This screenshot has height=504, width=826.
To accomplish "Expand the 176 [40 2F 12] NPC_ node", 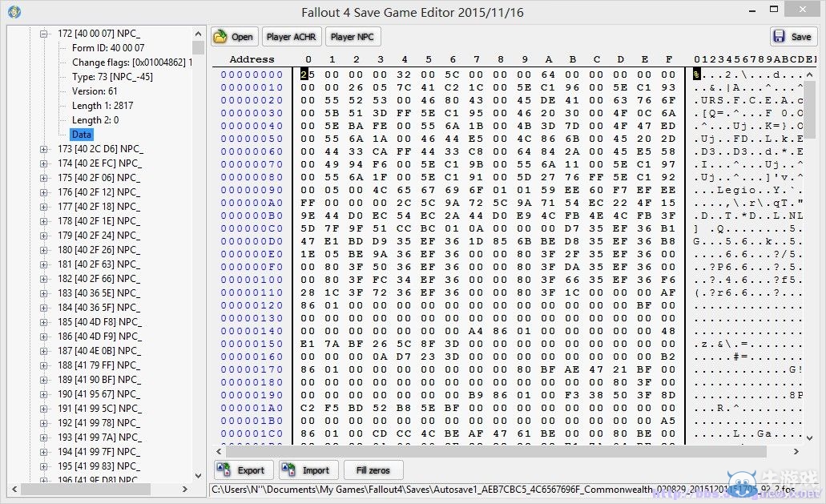I will [44, 192].
